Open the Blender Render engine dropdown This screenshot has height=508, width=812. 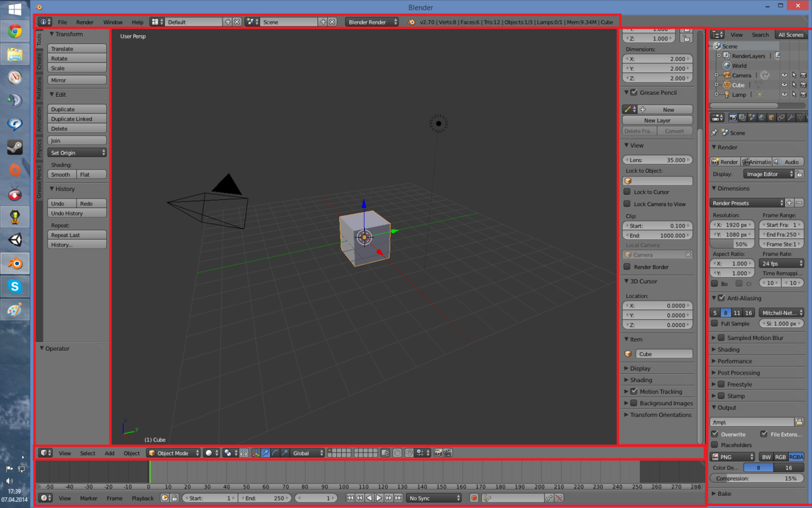372,22
